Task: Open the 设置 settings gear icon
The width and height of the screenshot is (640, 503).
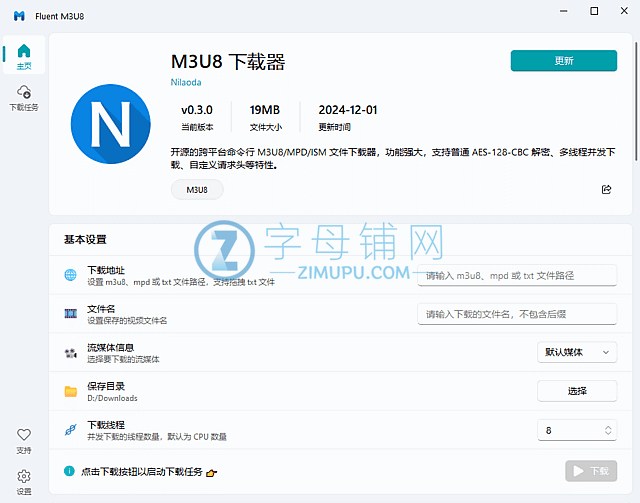Action: click(24, 482)
